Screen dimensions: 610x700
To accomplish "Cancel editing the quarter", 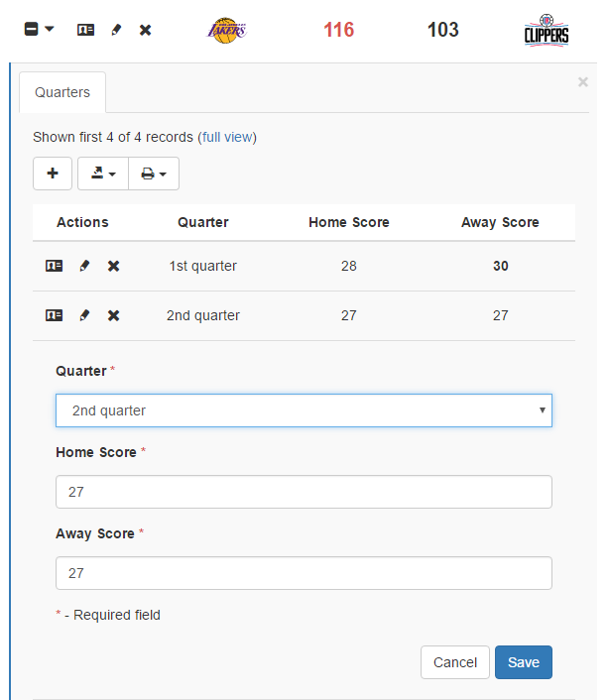I will [455, 662].
